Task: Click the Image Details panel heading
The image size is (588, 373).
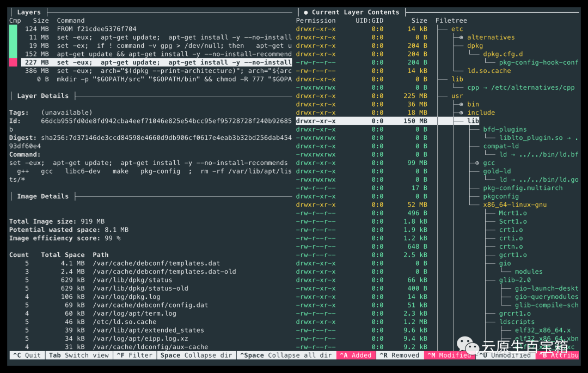Action: (x=43, y=197)
